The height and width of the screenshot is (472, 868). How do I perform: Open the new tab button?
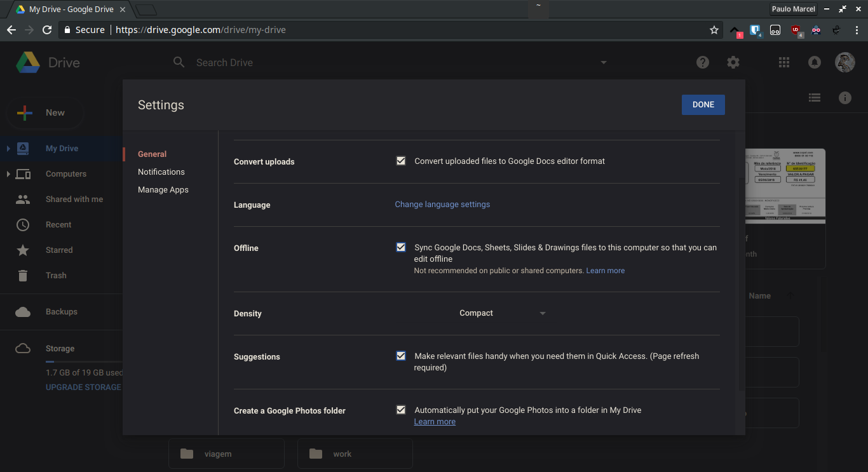[146, 10]
